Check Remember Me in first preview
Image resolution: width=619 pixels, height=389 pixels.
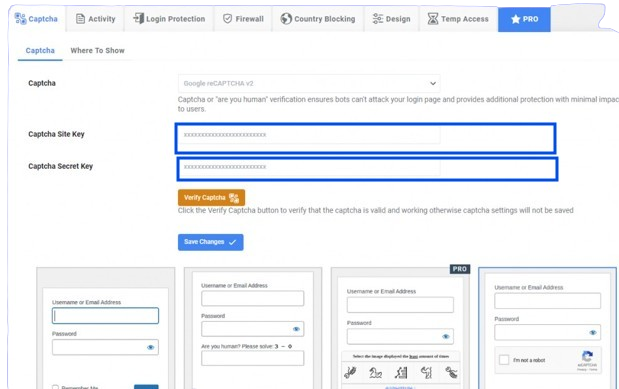pyautogui.click(x=55, y=387)
